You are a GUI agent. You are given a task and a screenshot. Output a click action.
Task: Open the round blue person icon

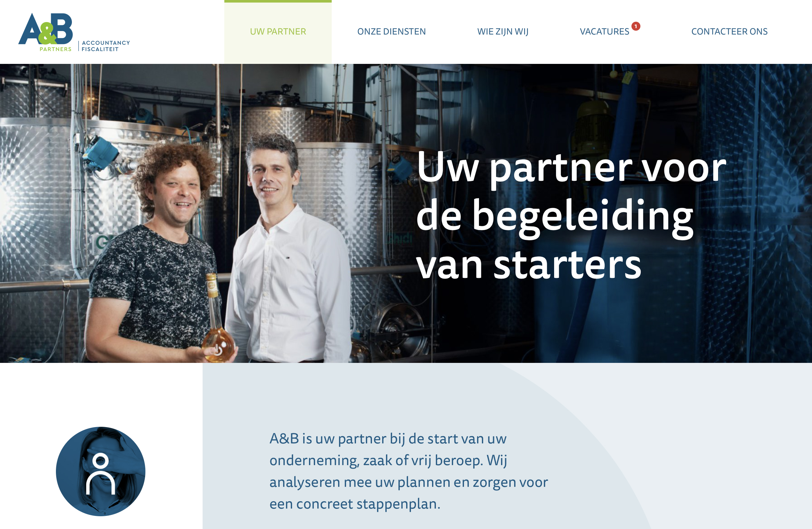tap(101, 471)
